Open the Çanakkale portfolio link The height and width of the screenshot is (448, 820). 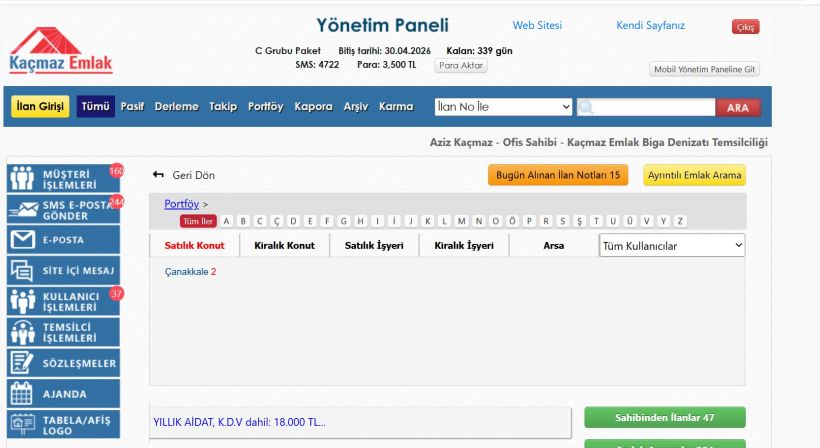point(186,271)
